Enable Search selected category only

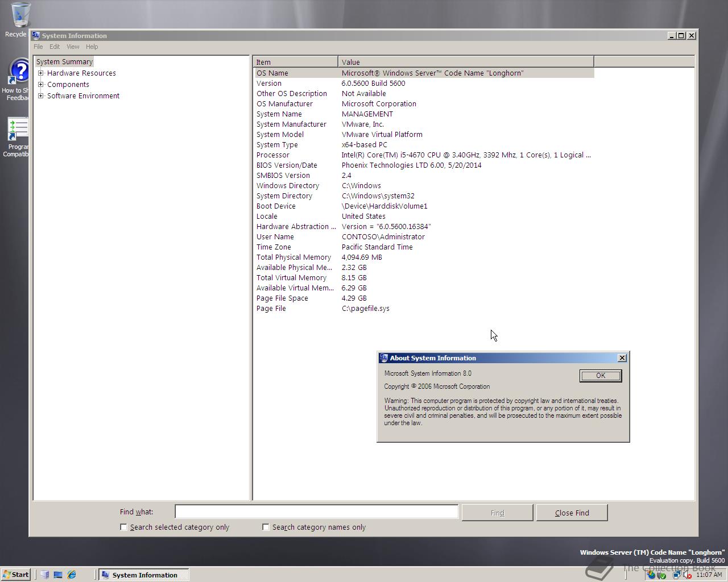pyautogui.click(x=123, y=527)
